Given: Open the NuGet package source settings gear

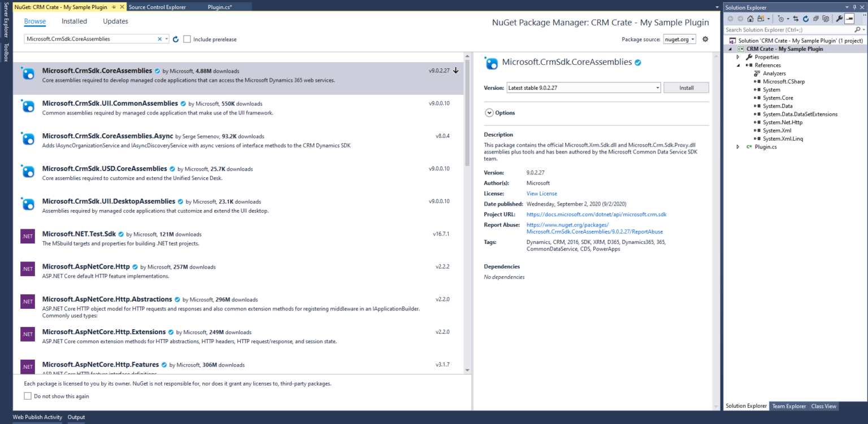Looking at the screenshot, I should [705, 38].
